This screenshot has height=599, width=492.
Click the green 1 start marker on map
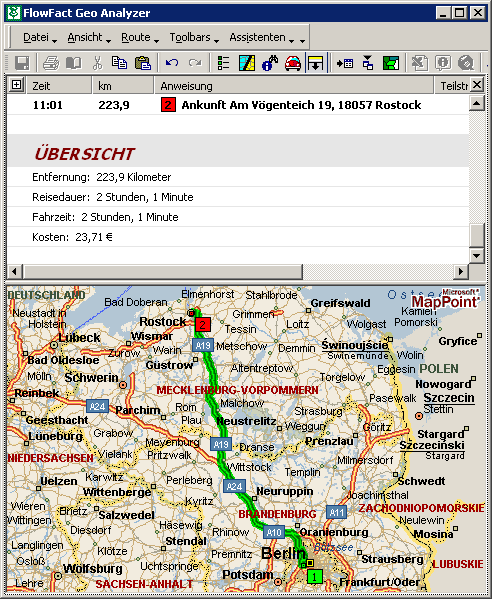(314, 576)
